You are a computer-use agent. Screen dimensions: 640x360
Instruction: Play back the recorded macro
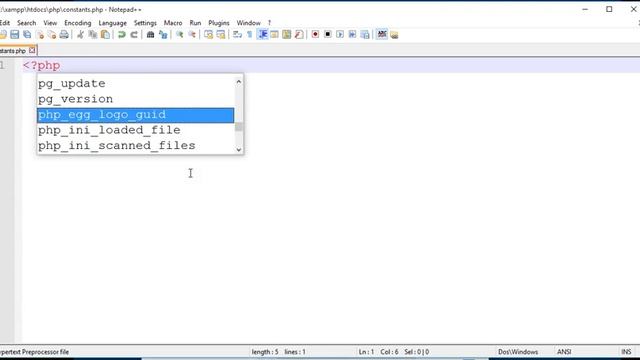(340, 35)
